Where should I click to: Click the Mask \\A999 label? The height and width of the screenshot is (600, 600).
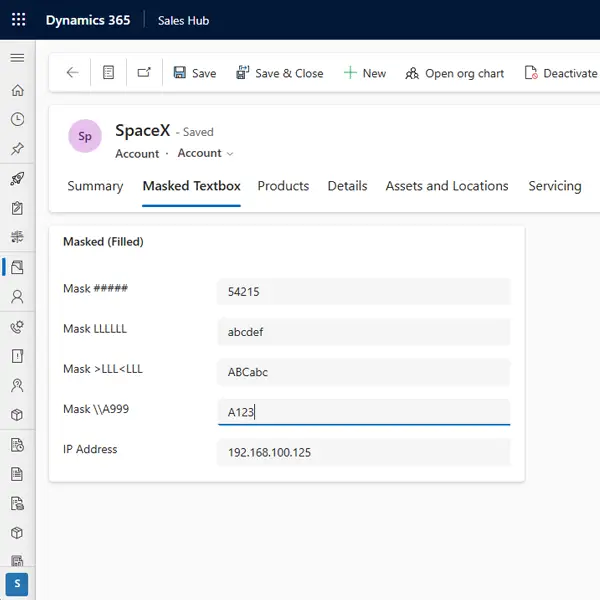click(x=96, y=409)
